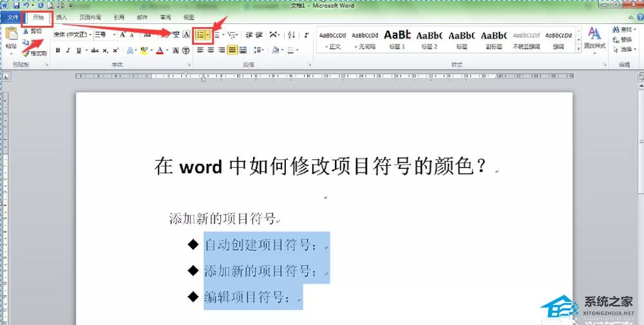Click 更改样式 Change Styles button
This screenshot has width=644, height=325.
point(594,40)
